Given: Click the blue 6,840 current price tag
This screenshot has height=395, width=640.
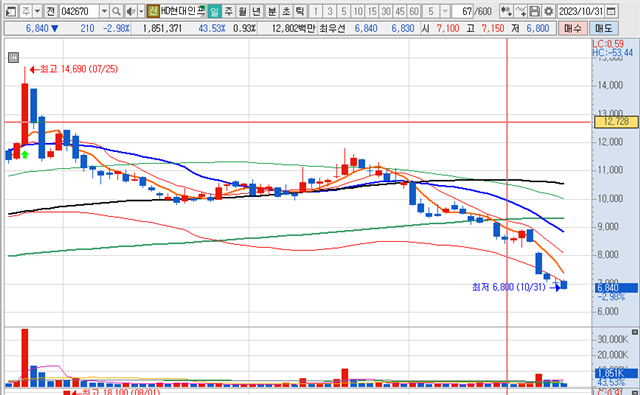Looking at the screenshot, I should 616,288.
